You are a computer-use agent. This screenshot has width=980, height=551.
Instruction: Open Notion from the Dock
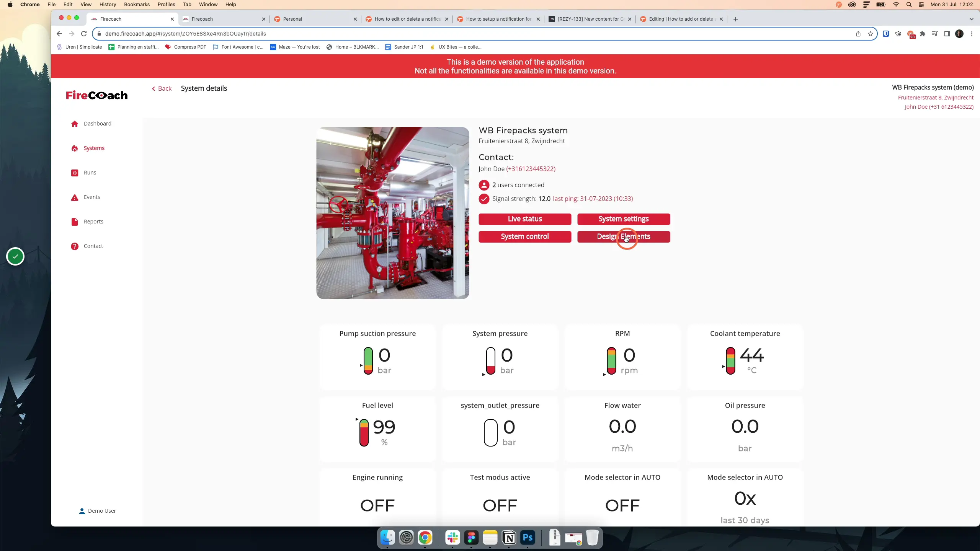pos(509,538)
